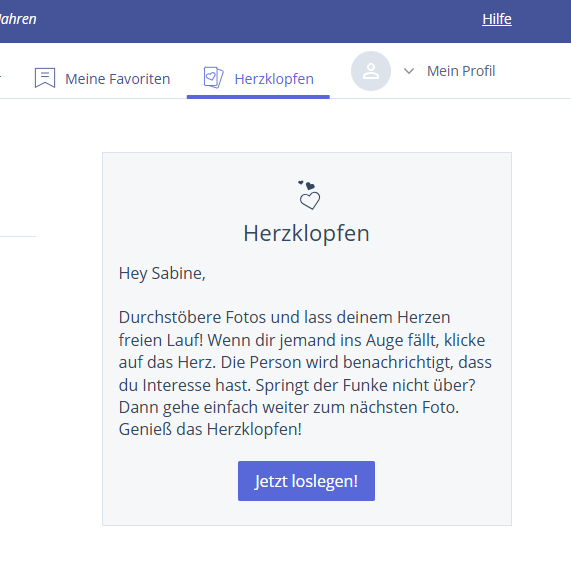Click the Herzklopfen card heading
571x577 pixels.
pyautogui.click(x=306, y=233)
